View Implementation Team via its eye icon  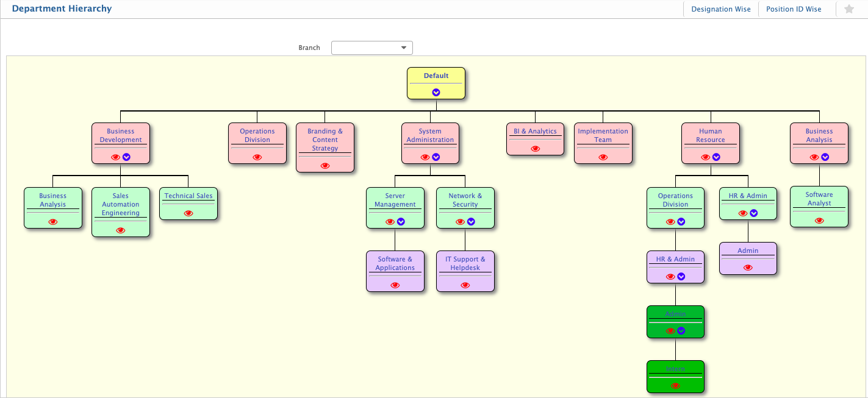[603, 157]
